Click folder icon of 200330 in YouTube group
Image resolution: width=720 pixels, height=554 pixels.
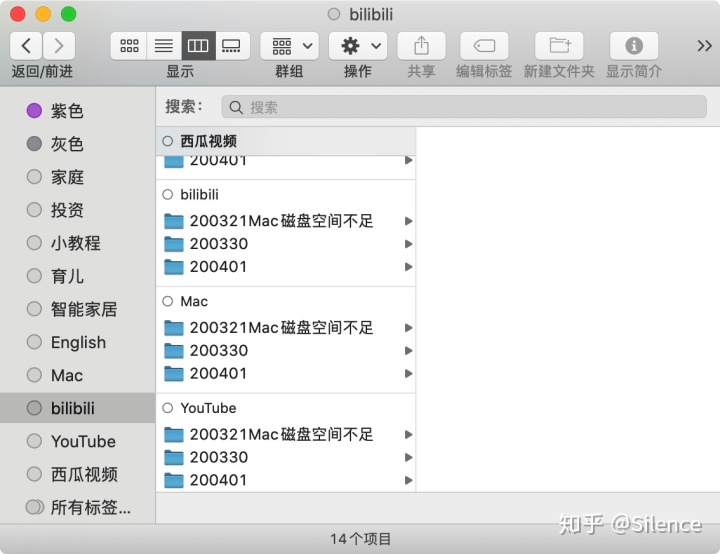point(174,457)
